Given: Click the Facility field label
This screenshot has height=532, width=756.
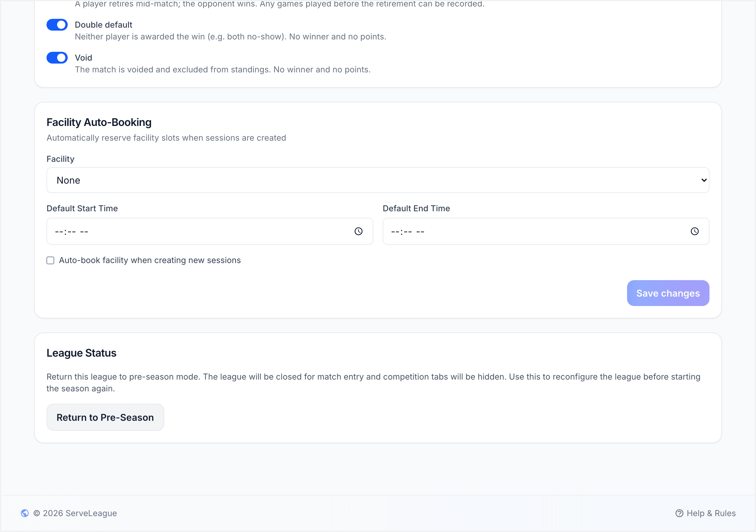Looking at the screenshot, I should coord(60,159).
